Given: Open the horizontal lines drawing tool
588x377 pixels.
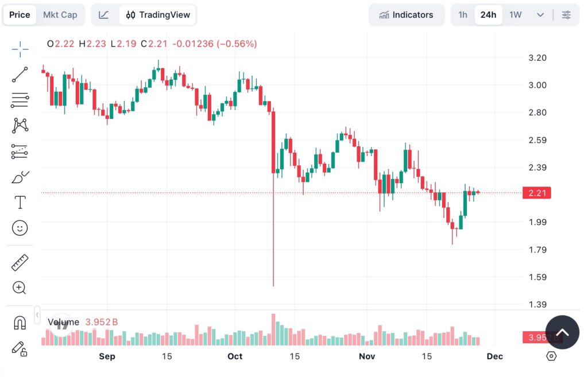Looking at the screenshot, I should (x=20, y=100).
